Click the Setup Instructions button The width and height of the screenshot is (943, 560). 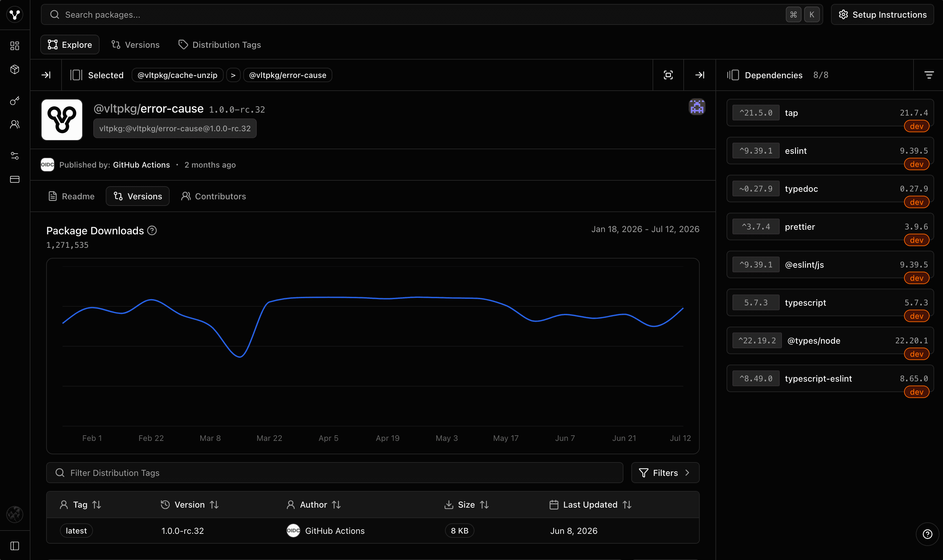(x=883, y=14)
